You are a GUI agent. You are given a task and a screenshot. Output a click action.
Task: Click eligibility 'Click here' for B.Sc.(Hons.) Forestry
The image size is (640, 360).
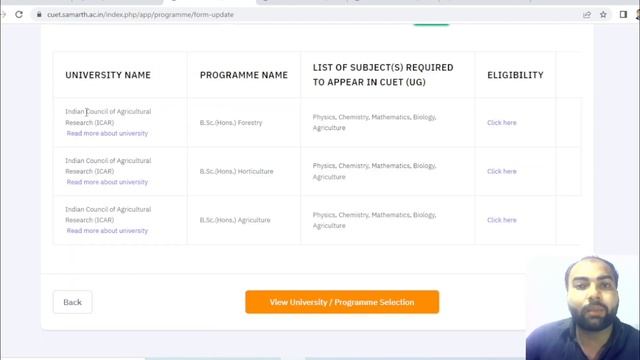coord(502,122)
